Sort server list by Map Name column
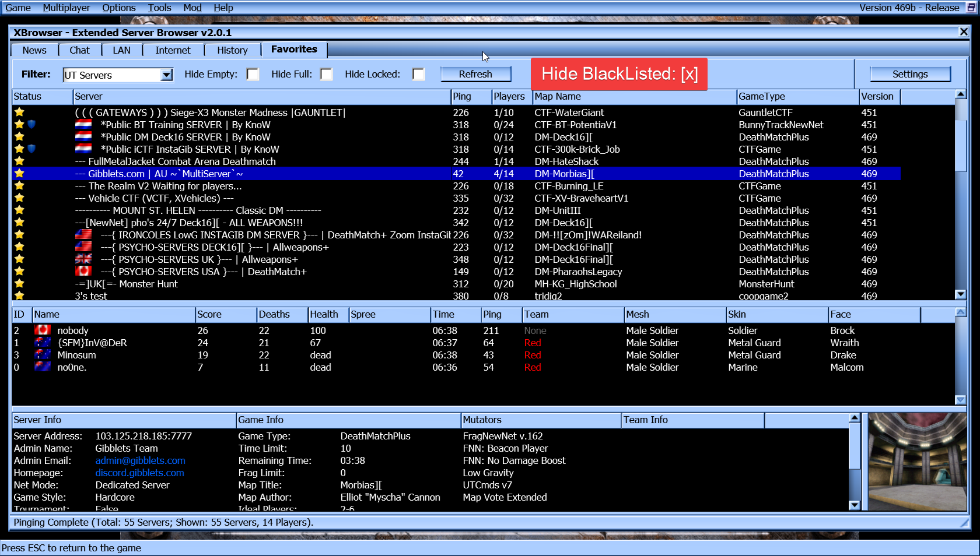This screenshot has height=556, width=980. coord(635,97)
